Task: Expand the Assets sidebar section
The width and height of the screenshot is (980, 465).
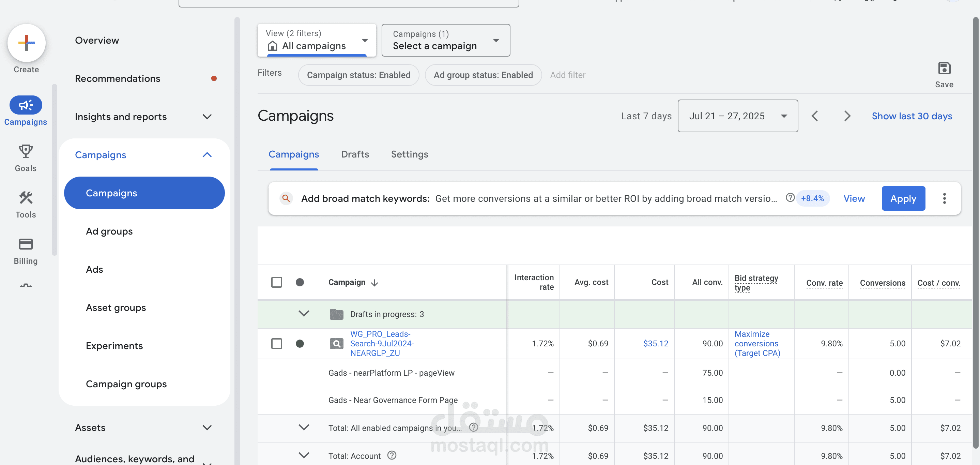Action: click(207, 428)
